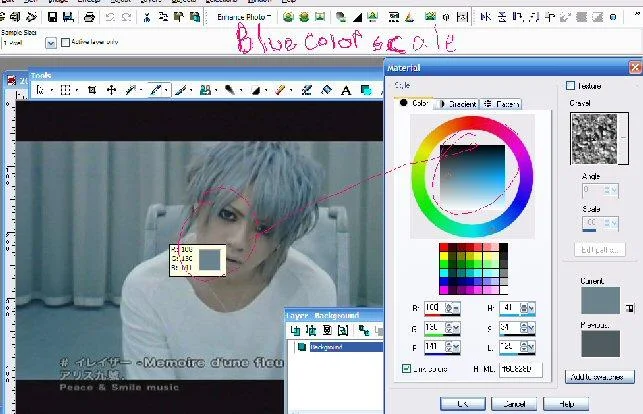This screenshot has width=643, height=414.
Task: Open the texture Scale dropdown
Action: point(614,223)
